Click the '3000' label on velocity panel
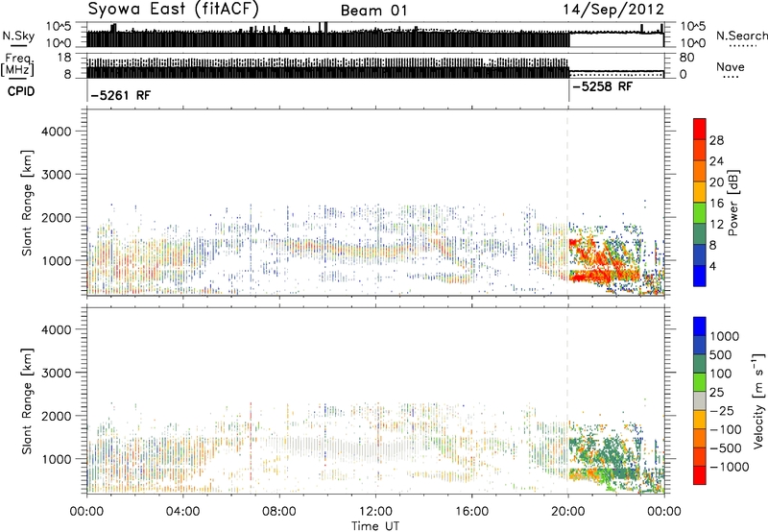The width and height of the screenshot is (768, 532). click(56, 373)
